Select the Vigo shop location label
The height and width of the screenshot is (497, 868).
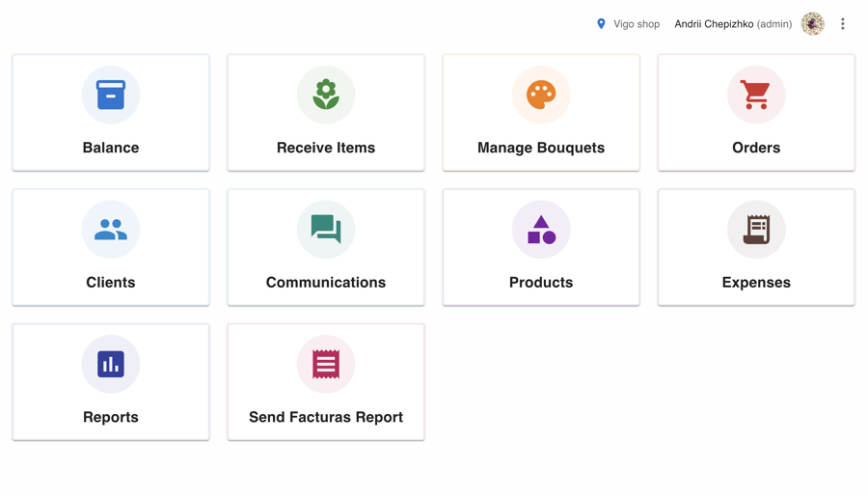coord(637,24)
